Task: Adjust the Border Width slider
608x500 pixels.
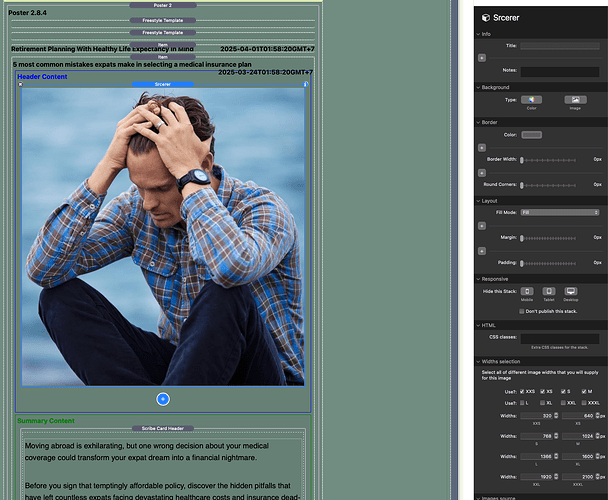Action: [548, 160]
